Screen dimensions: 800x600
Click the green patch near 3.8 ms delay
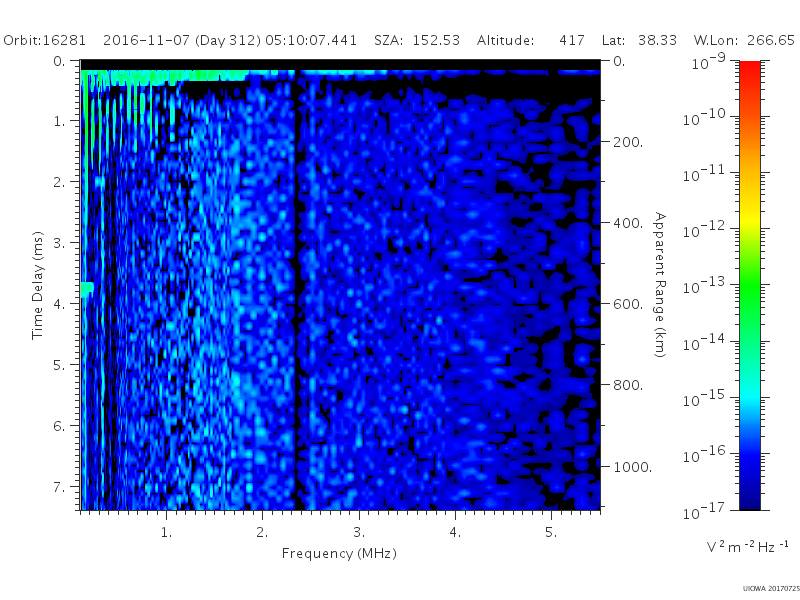87,289
